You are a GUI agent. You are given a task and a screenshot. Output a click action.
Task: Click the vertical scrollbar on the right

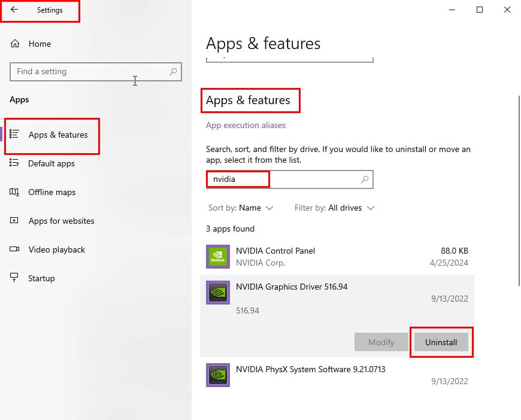click(x=519, y=191)
